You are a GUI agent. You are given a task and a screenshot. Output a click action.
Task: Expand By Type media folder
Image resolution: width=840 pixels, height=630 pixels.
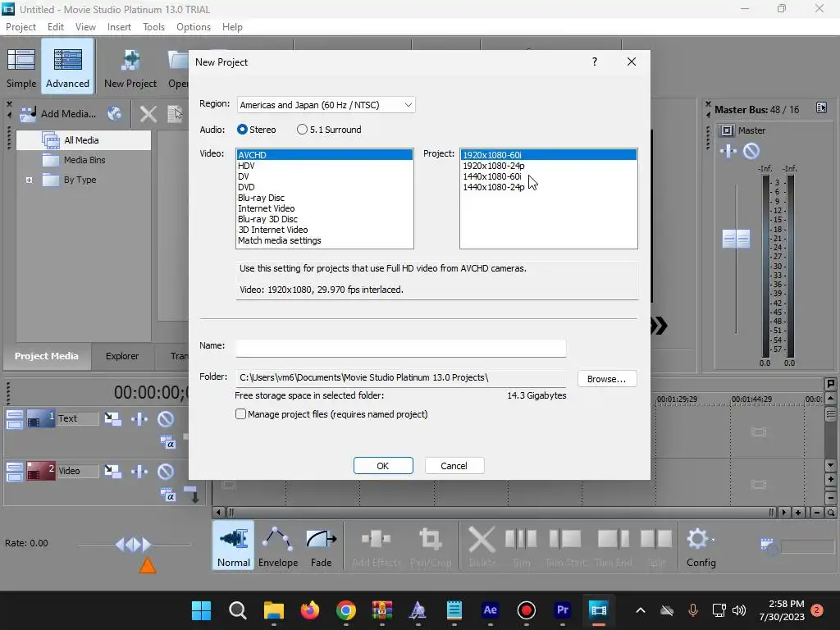click(29, 180)
